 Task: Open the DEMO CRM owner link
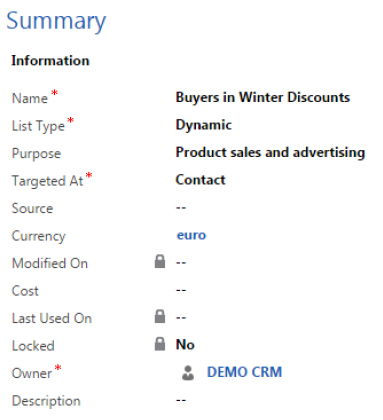[x=244, y=372]
